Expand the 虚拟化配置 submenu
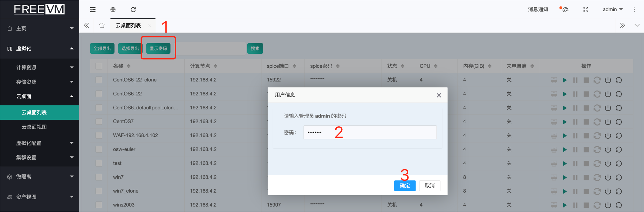Viewport: 644px width, 212px height. (39, 143)
